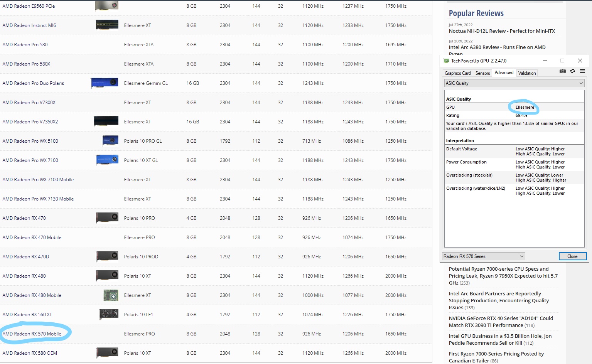The width and height of the screenshot is (592, 364).
Task: Open First Ryzen 7000-Series Pricing article
Action: click(496, 357)
